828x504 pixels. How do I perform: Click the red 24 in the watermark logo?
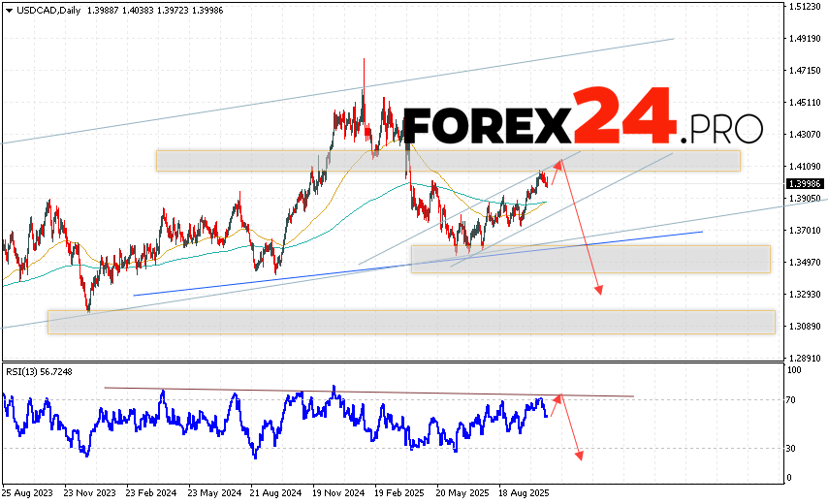[x=624, y=116]
